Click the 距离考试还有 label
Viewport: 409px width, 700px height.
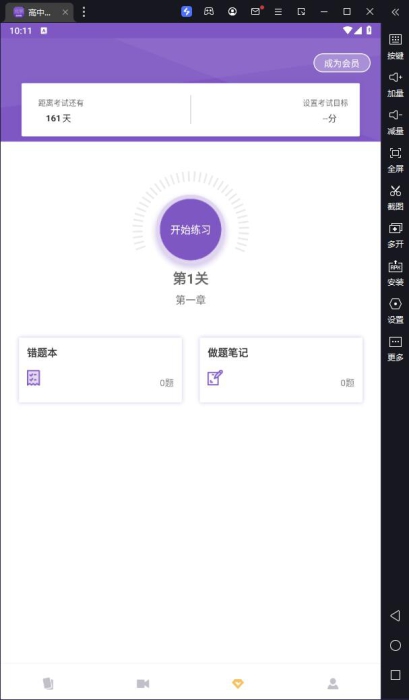[x=61, y=103]
